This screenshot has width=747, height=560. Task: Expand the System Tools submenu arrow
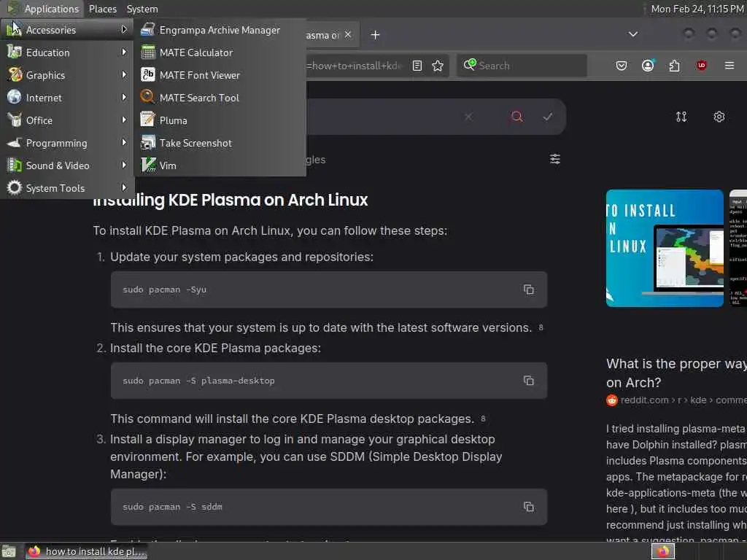point(124,187)
